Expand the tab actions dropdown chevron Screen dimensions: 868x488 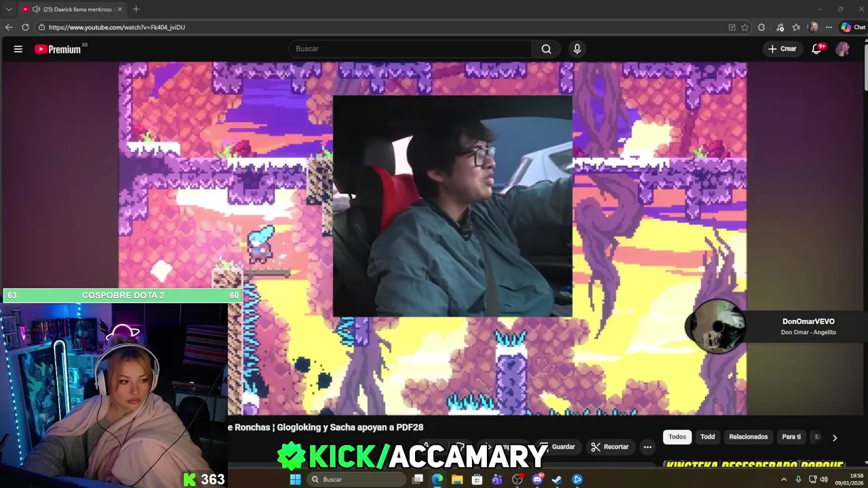[x=9, y=9]
